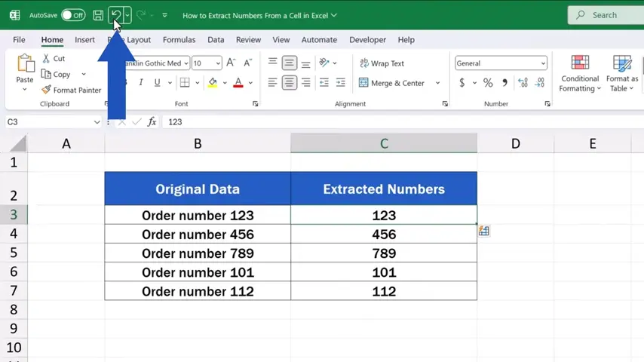Select cell containing Order number 456

point(198,235)
